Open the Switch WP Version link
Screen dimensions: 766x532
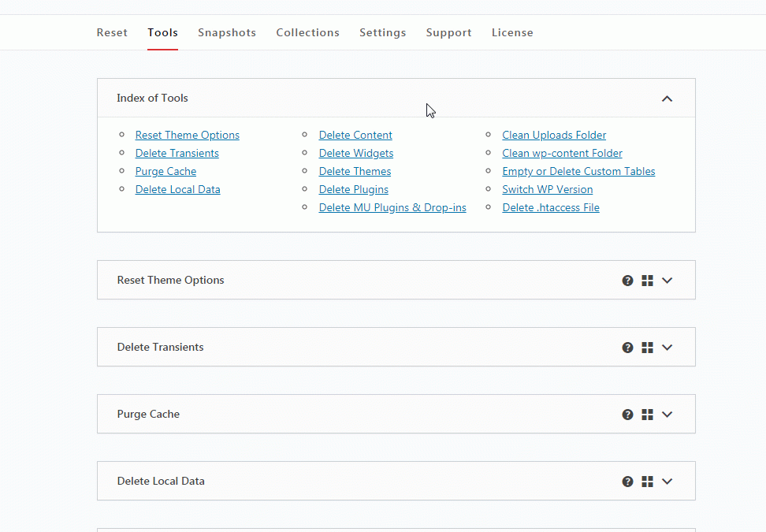[547, 190]
